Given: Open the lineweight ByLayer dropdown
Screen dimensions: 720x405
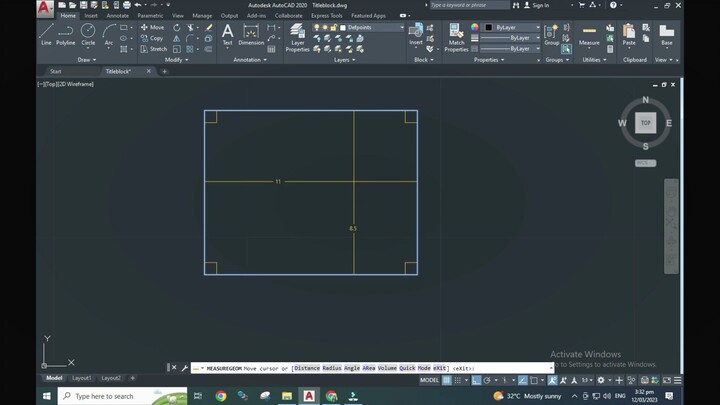Looking at the screenshot, I should click(x=538, y=38).
